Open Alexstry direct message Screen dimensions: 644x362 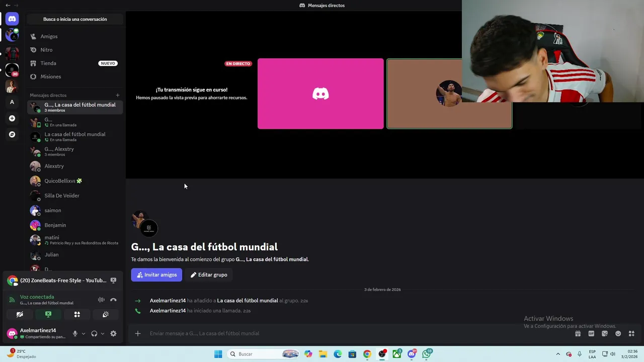tap(75, 166)
